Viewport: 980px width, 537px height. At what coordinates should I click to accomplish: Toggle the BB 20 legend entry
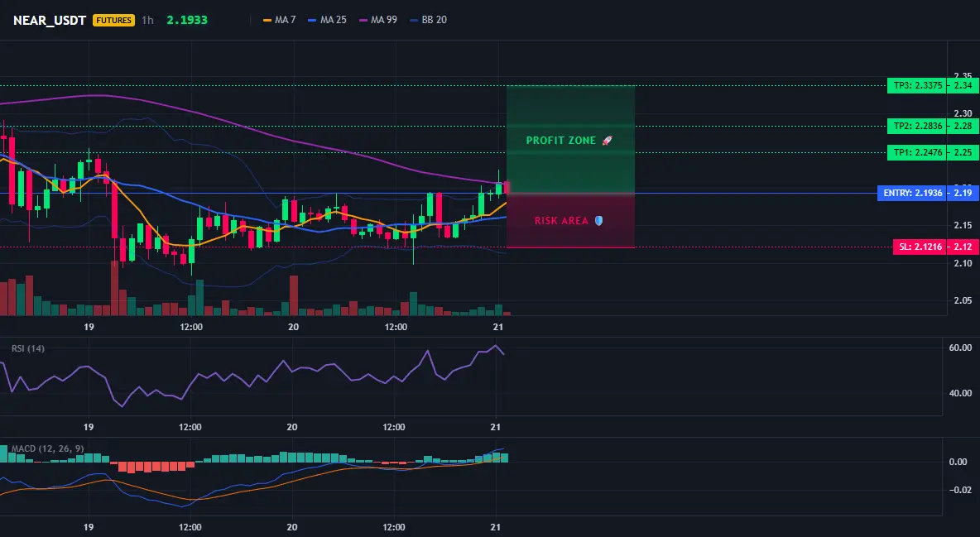click(428, 20)
